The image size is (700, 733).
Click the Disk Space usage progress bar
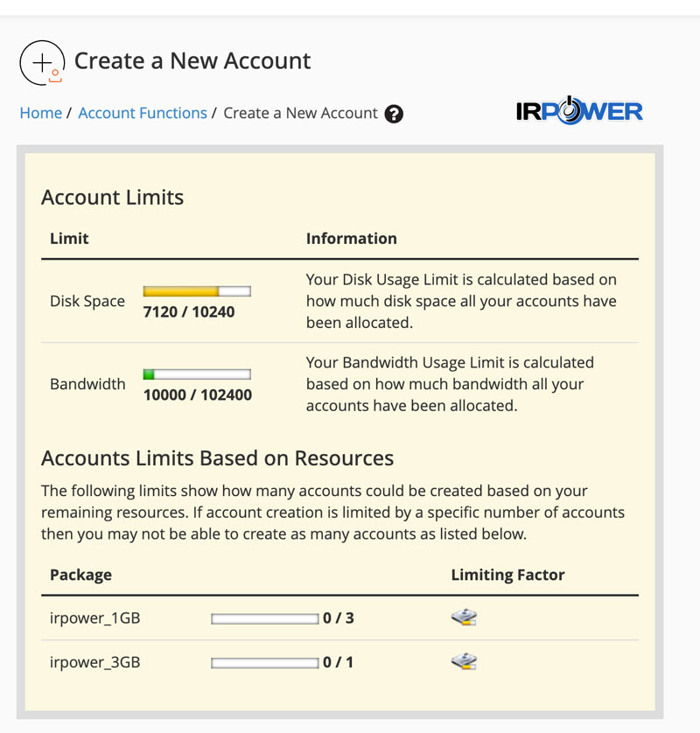click(x=197, y=291)
